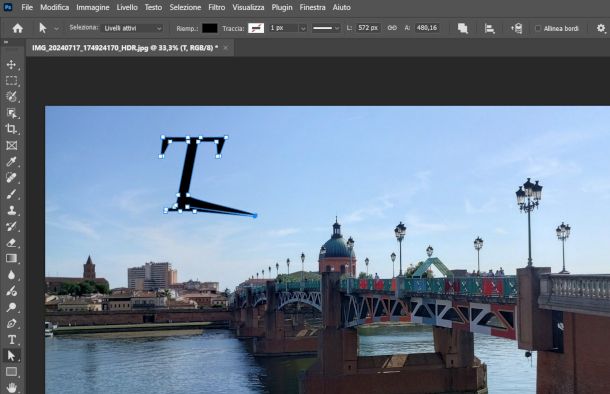Open the path alignment options
Screen dimensions: 610x394
coord(489,28)
